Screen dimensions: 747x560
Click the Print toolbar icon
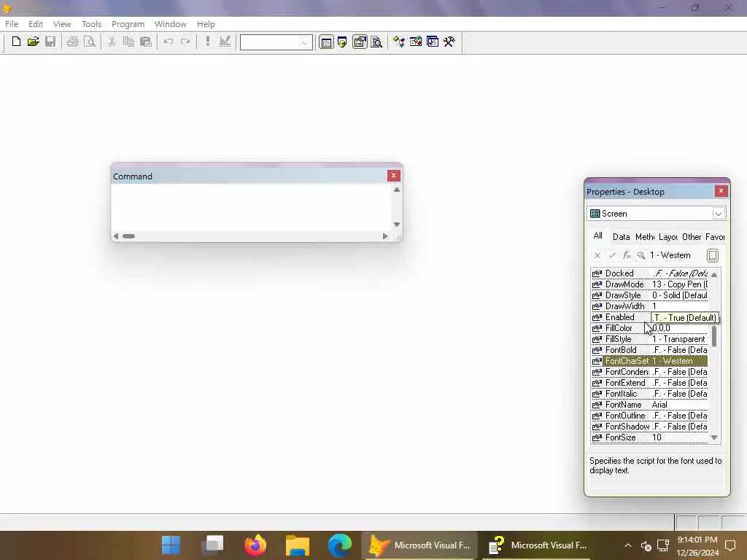(x=72, y=42)
